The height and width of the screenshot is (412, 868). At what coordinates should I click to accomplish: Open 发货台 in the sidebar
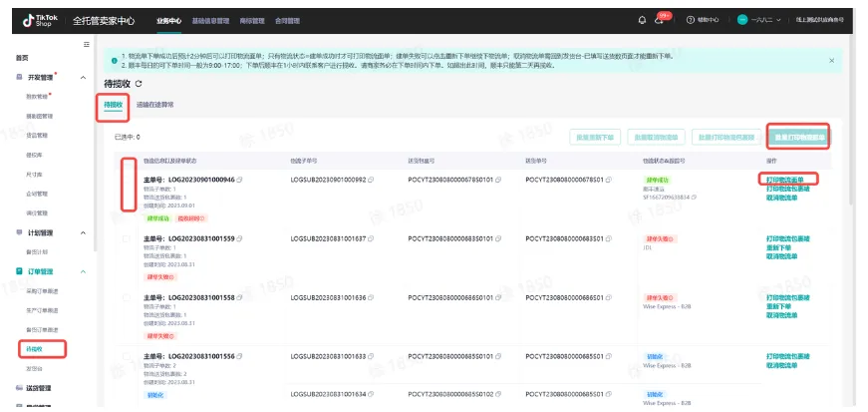[34, 368]
